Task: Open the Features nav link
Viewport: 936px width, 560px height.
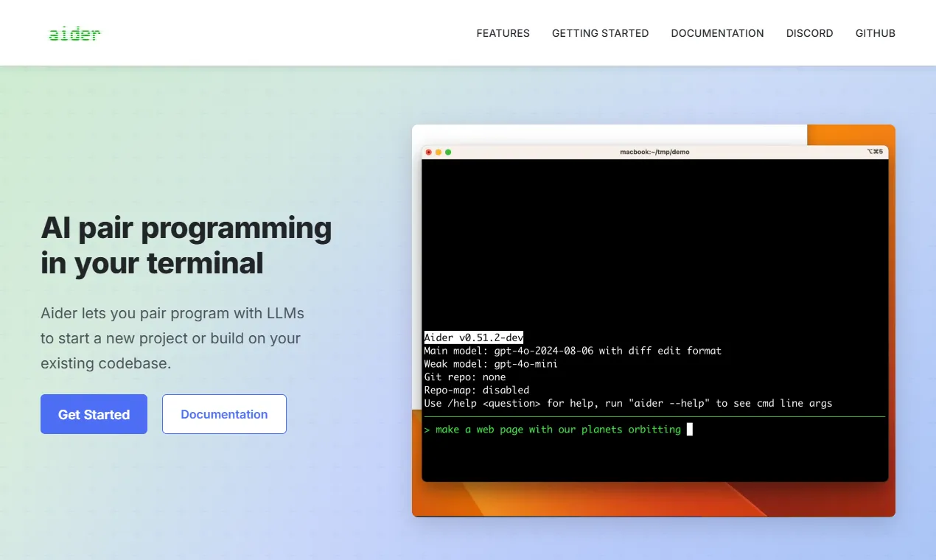Action: (x=503, y=33)
